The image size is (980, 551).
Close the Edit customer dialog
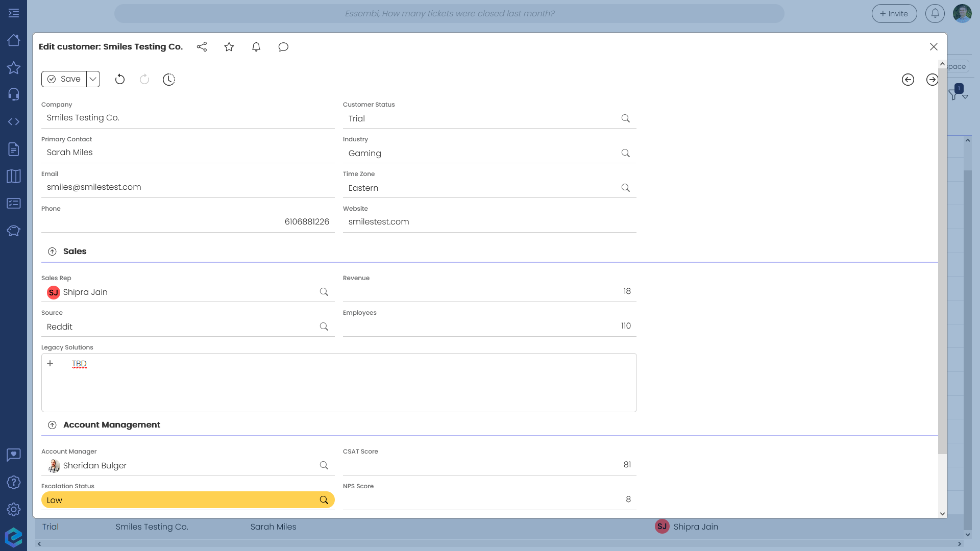pyautogui.click(x=934, y=47)
